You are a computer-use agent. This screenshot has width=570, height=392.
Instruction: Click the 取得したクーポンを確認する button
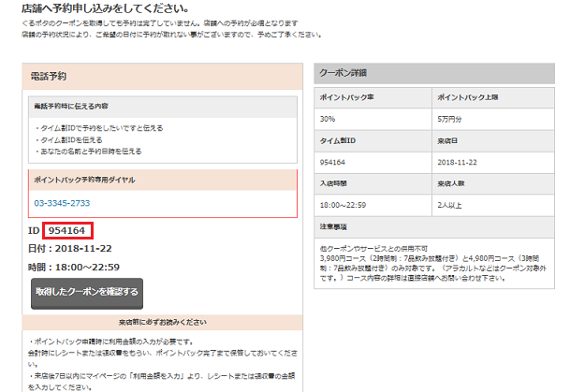click(x=87, y=294)
